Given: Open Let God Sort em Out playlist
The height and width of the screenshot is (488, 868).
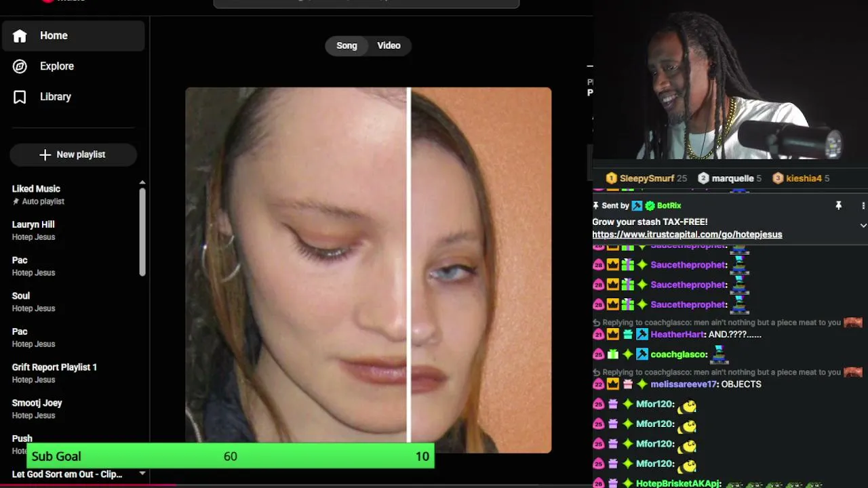Looking at the screenshot, I should (67, 474).
